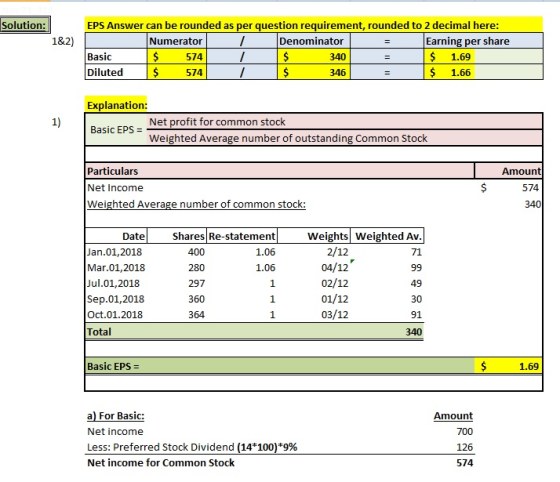560x482 pixels.
Task: Click the Basic earning per share 1.69 cell
Action: click(x=449, y=57)
